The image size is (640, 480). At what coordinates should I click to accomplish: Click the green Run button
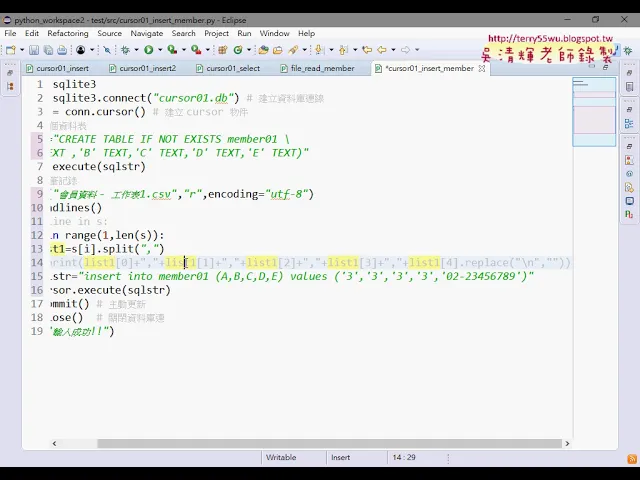(149, 50)
